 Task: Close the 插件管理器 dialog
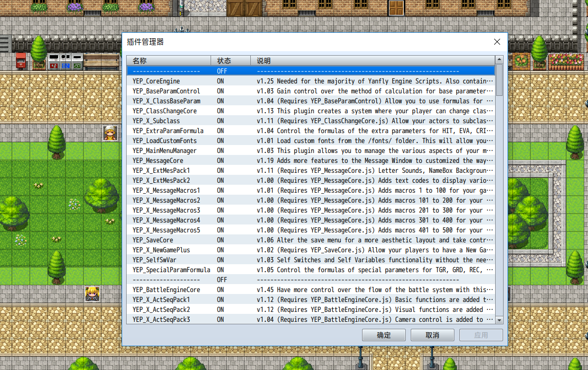point(497,42)
